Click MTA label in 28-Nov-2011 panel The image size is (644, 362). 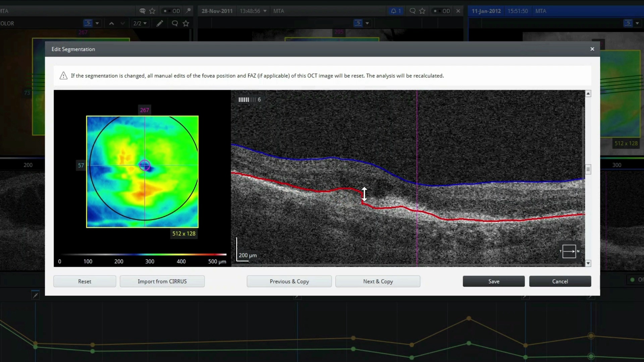[x=278, y=11]
